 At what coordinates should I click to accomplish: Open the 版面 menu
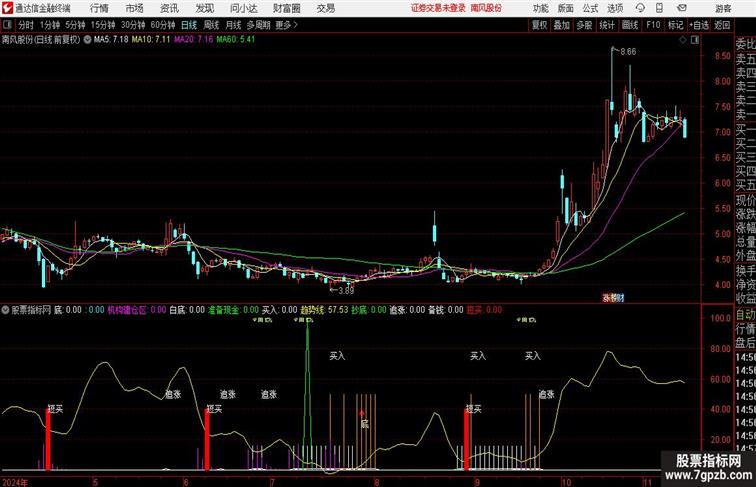tap(566, 8)
